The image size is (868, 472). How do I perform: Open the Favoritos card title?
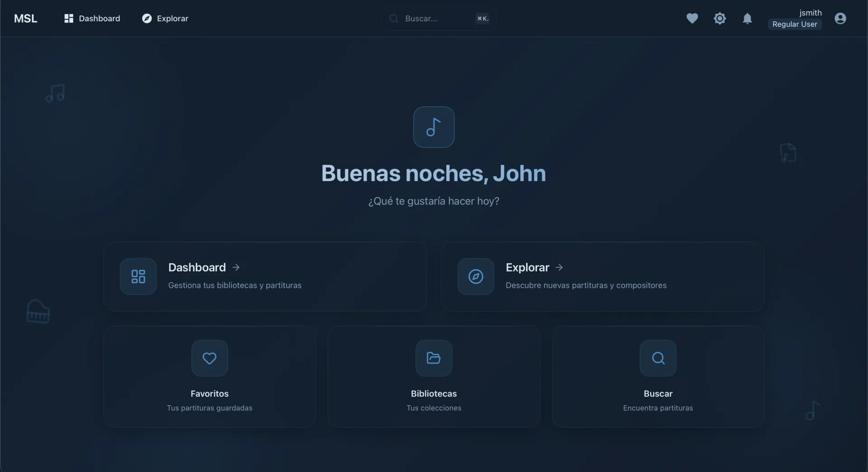[210, 394]
